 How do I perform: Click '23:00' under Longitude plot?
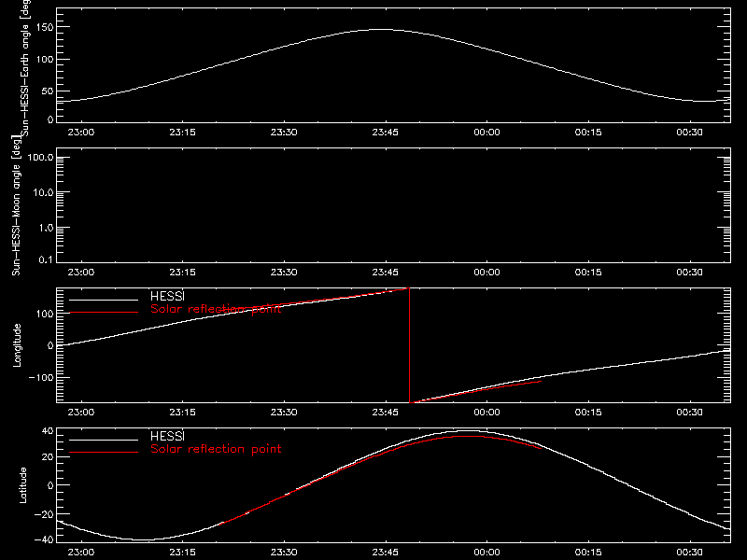(x=81, y=413)
